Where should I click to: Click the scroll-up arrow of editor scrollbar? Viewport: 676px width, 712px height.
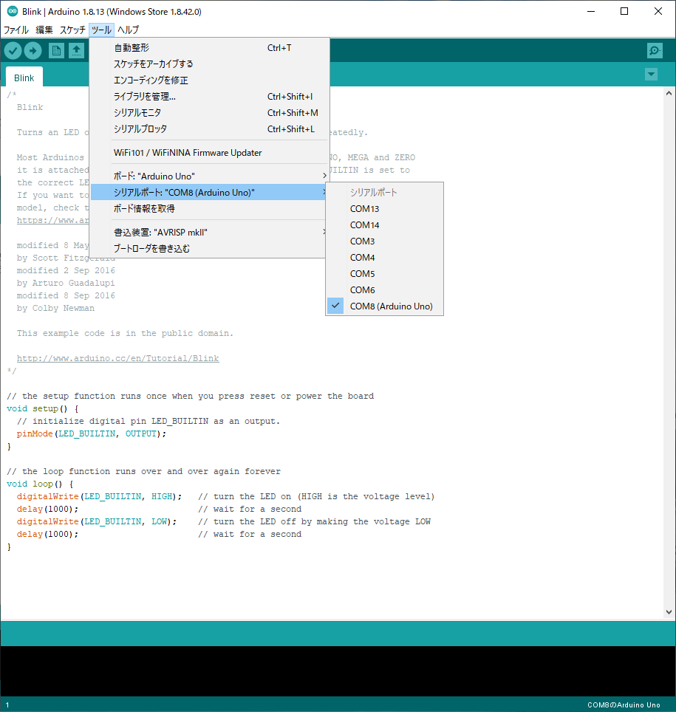pos(669,93)
